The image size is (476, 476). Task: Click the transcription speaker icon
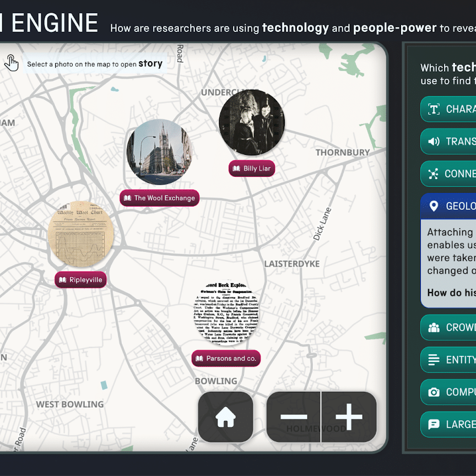tap(434, 142)
